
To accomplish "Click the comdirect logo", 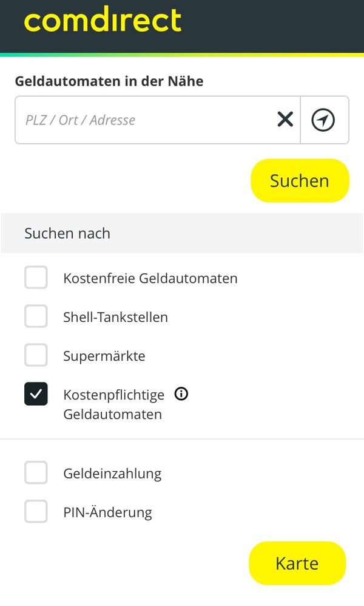I will (101, 20).
